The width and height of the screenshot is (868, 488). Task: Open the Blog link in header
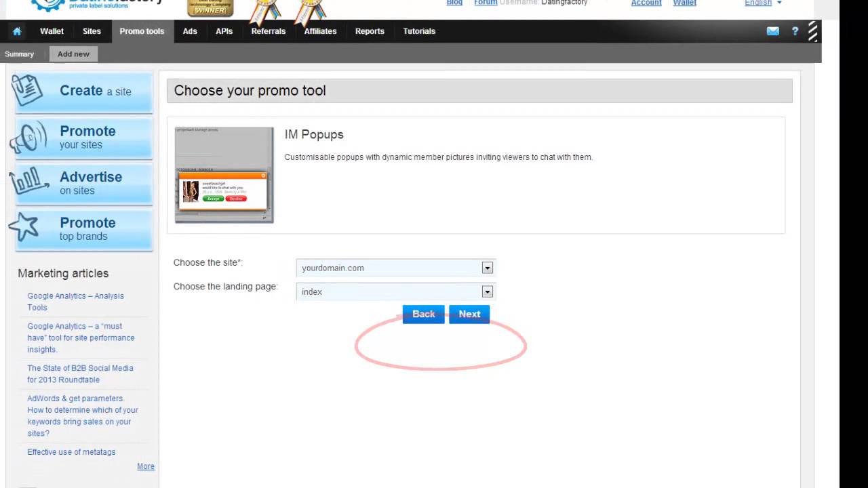(x=454, y=3)
